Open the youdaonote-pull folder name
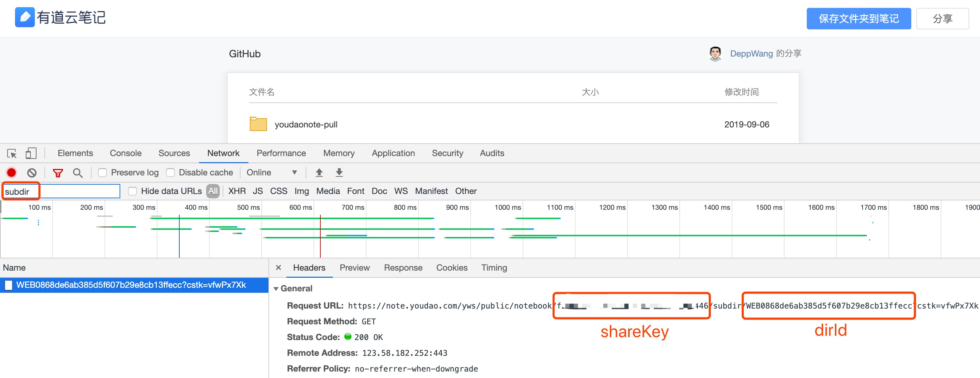This screenshot has width=980, height=378. (x=306, y=124)
